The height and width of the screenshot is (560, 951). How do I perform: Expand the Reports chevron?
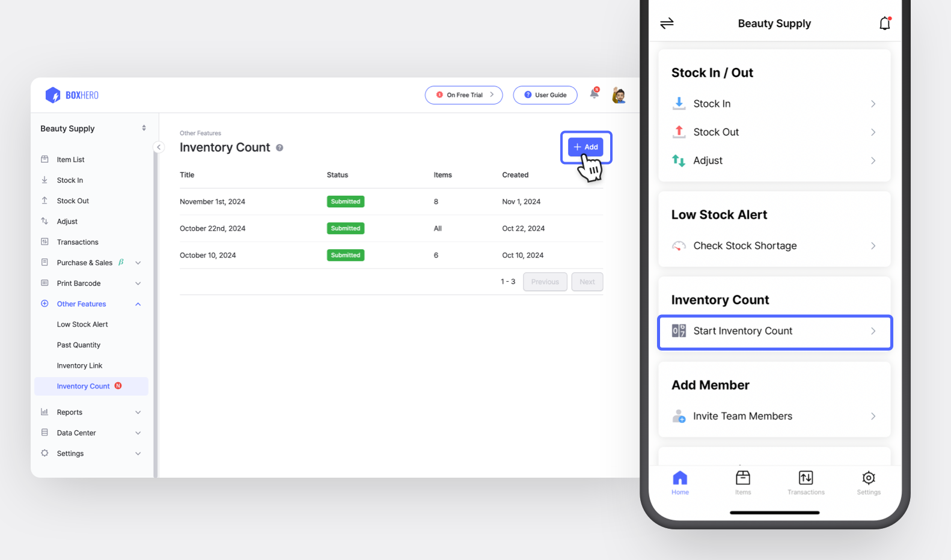point(138,412)
